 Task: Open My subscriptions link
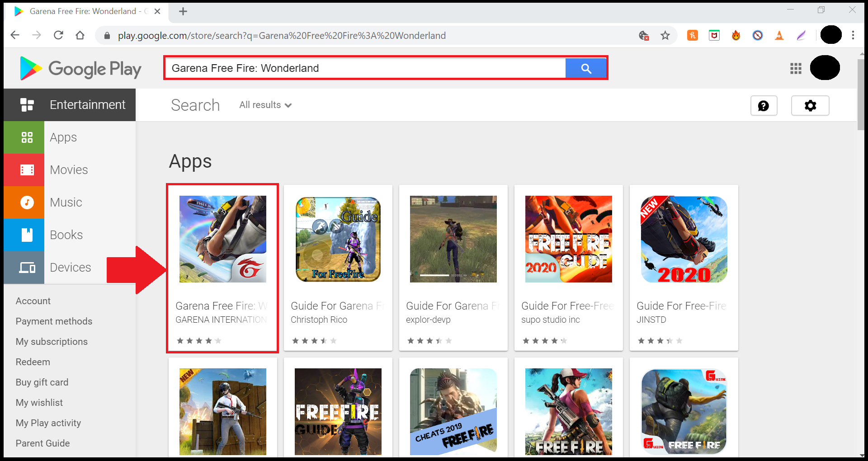click(52, 342)
